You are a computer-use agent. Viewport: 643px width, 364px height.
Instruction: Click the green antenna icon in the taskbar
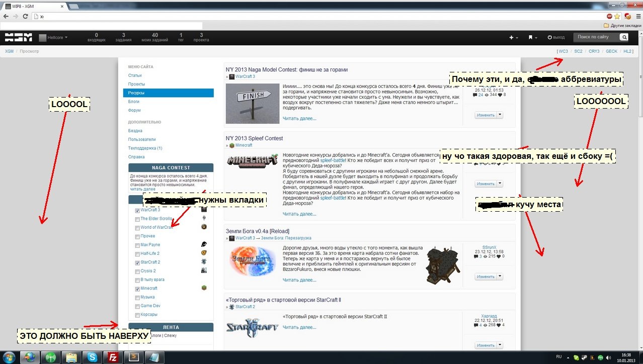point(50,357)
